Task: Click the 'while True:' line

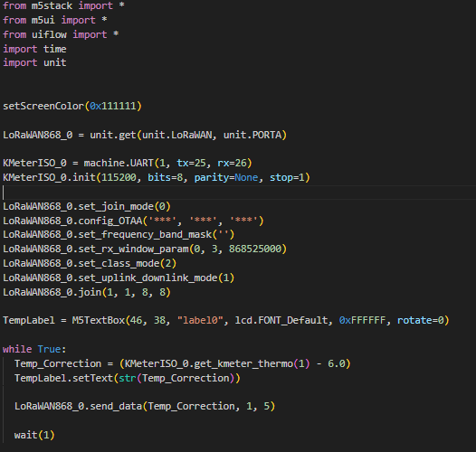Action: click(x=34, y=349)
